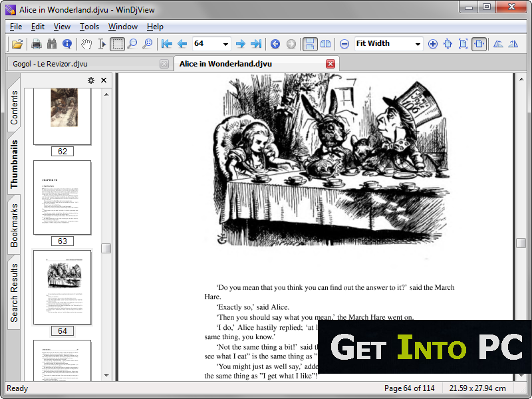
Task: Click the Mad Tea Party illustration
Action: (331, 160)
